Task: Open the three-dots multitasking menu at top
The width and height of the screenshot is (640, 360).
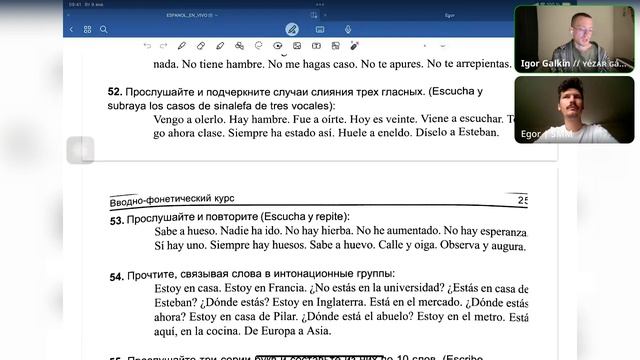Action: click(x=320, y=4)
